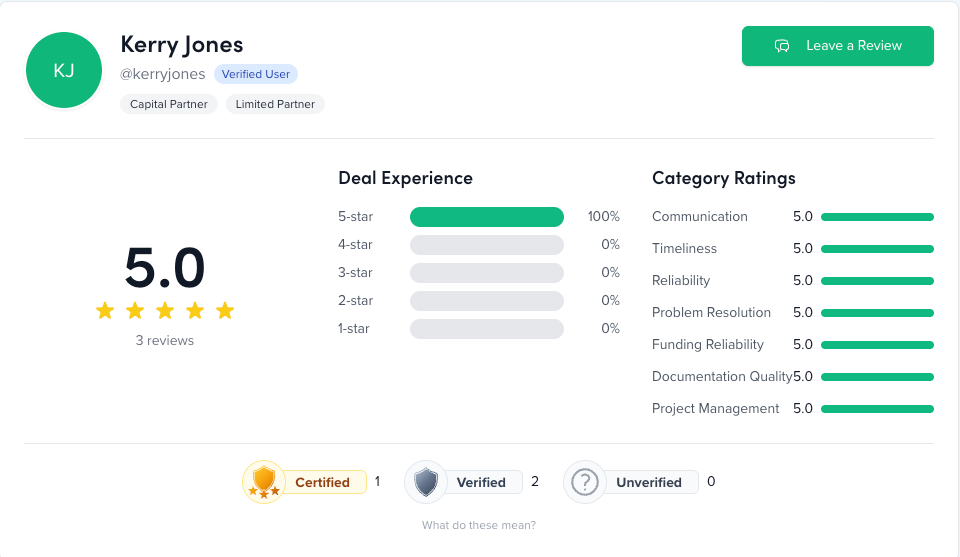Image resolution: width=960 pixels, height=557 pixels.
Task: Click the Unverified label text
Action: coord(649,482)
